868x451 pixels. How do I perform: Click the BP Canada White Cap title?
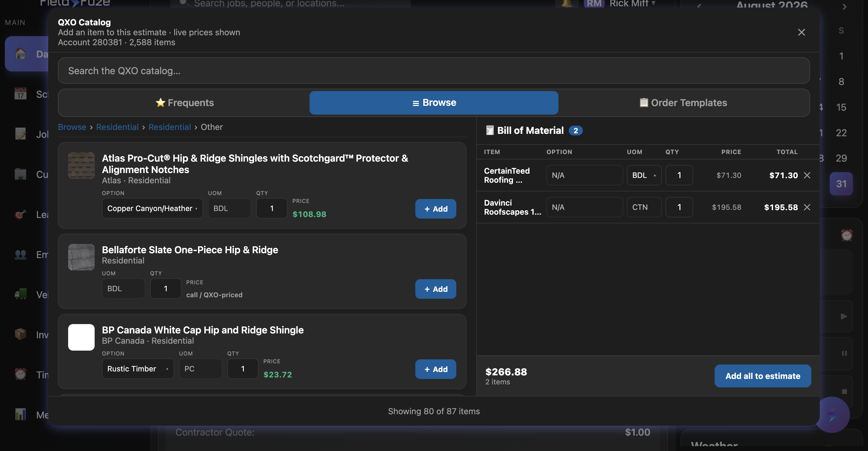pyautogui.click(x=203, y=330)
